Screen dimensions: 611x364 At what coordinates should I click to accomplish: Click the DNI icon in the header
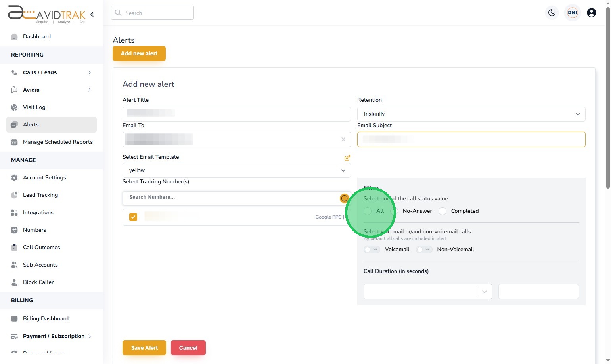573,13
